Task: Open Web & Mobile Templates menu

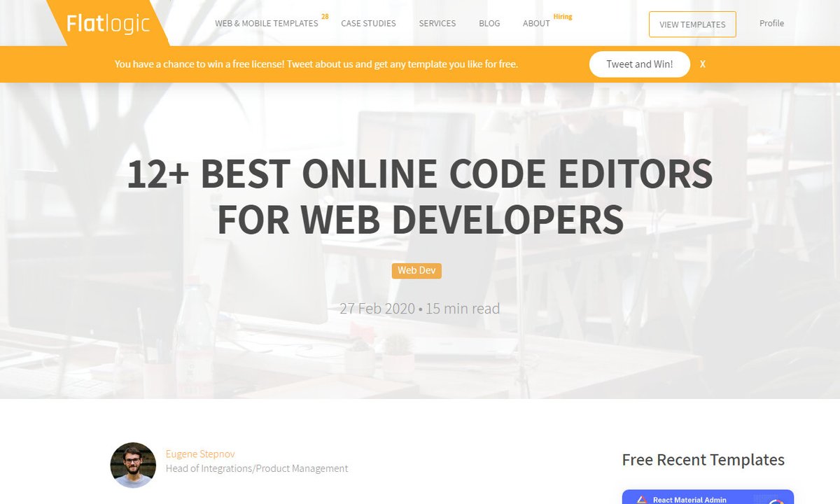Action: pyautogui.click(x=267, y=23)
